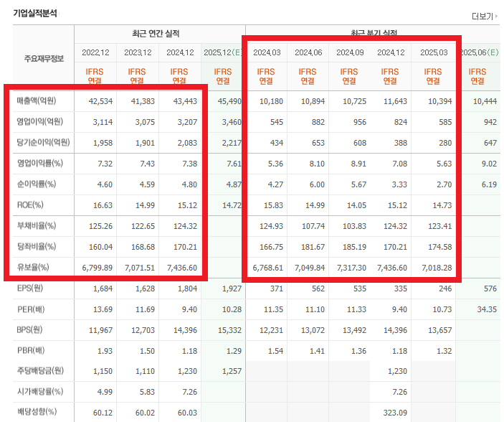Click the 당기순이익(억원) row label
The image size is (504, 422).
point(44,142)
